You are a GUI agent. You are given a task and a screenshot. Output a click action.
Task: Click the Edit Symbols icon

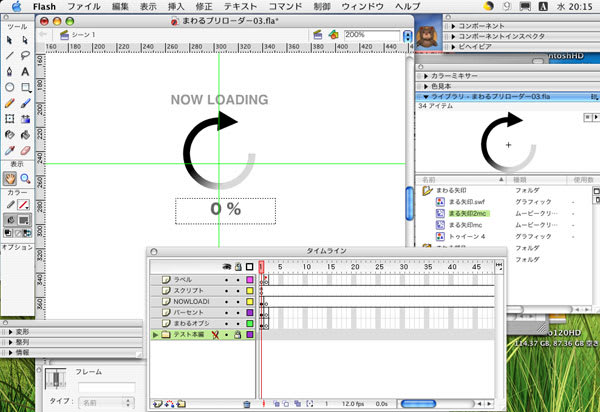[334, 35]
